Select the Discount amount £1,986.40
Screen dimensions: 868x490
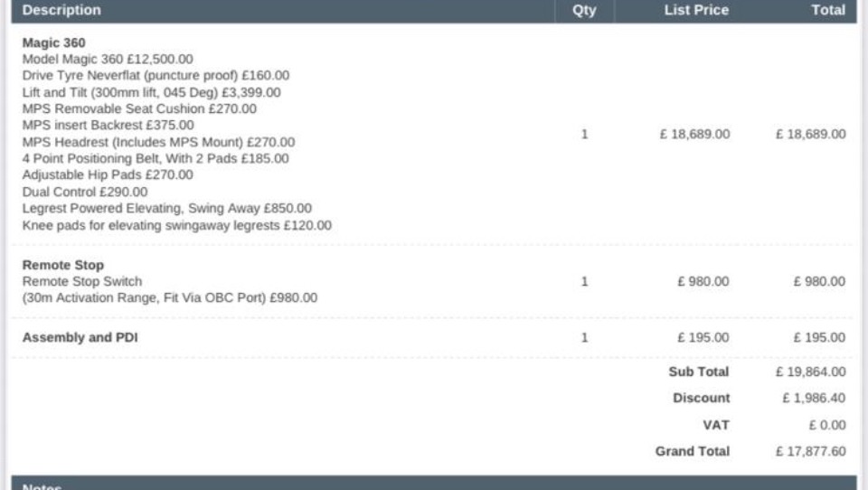814,398
